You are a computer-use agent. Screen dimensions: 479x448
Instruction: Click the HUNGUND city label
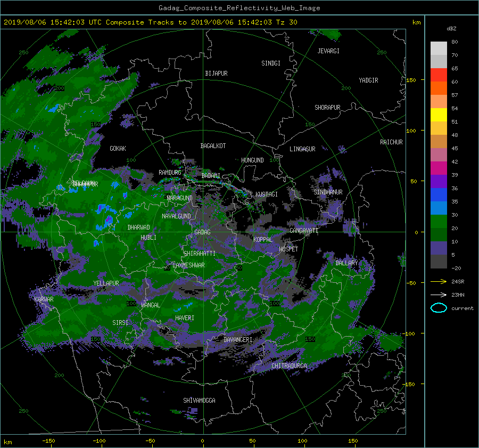[252, 160]
